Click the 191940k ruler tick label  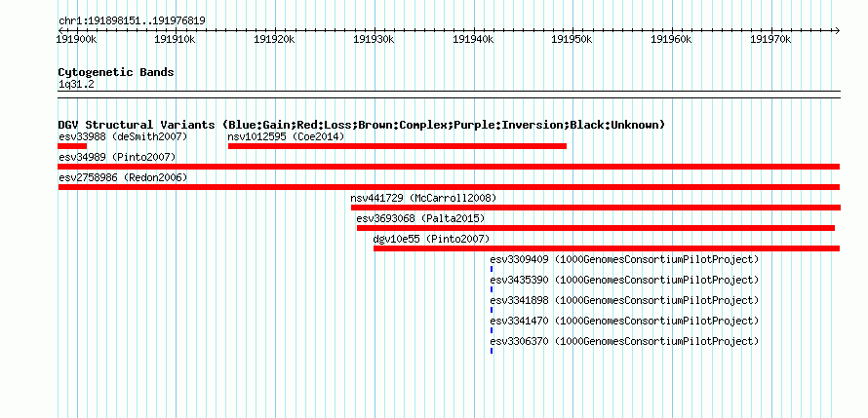(473, 40)
